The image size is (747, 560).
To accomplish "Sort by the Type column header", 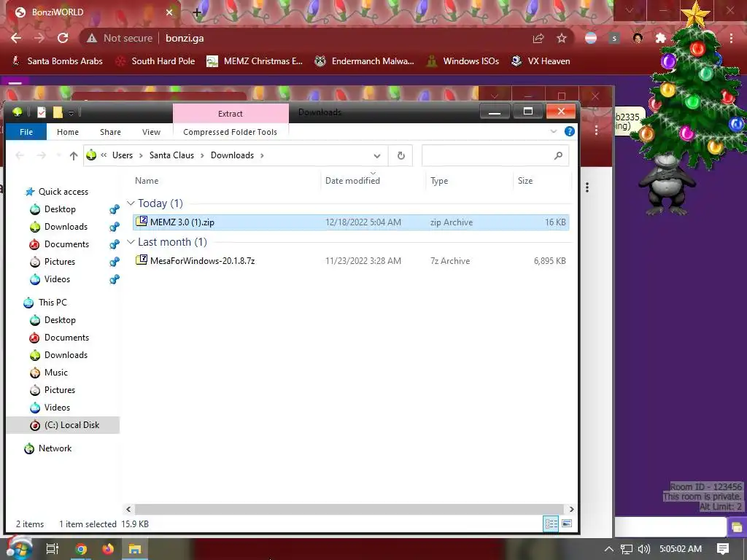I will tap(439, 181).
